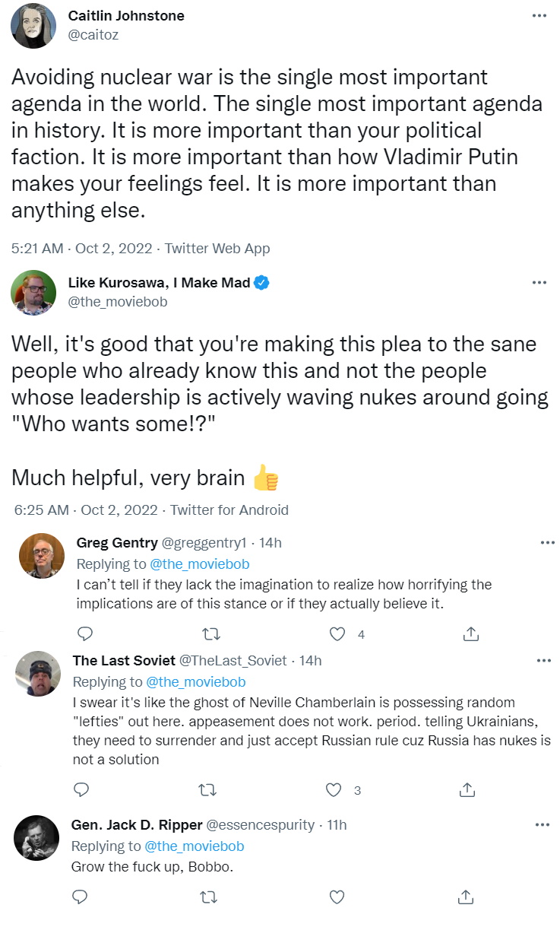Open the Twitter Web App source link
Viewport: 560px width, 927px height.
point(217,248)
